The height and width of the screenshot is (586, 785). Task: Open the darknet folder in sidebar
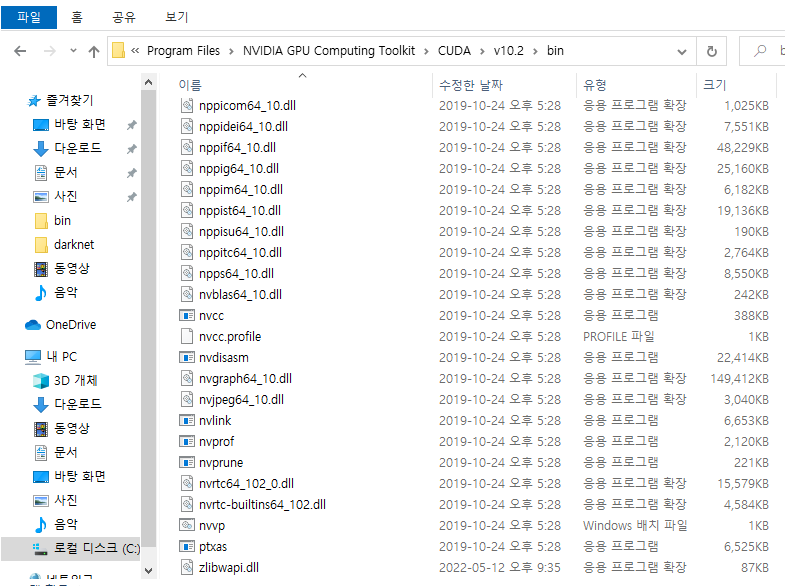click(x=74, y=244)
